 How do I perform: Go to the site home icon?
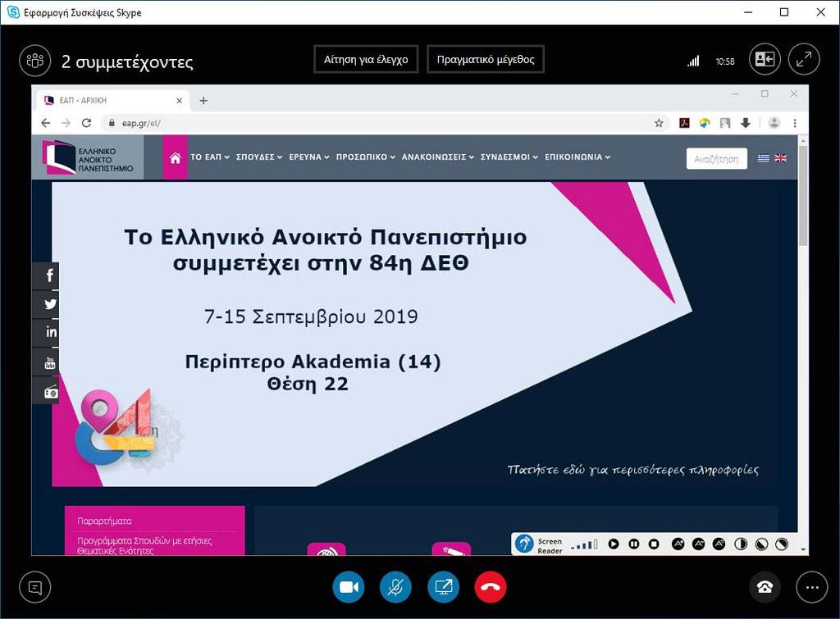point(176,157)
